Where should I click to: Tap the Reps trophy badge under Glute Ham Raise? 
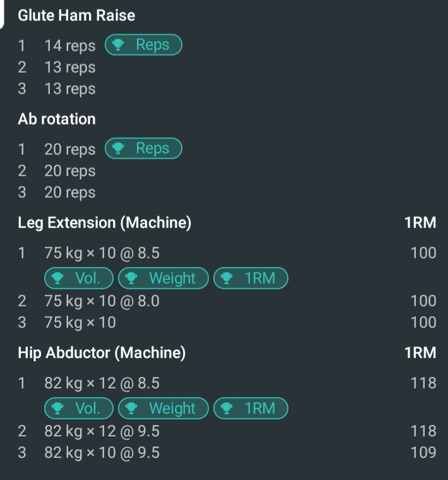(x=143, y=45)
